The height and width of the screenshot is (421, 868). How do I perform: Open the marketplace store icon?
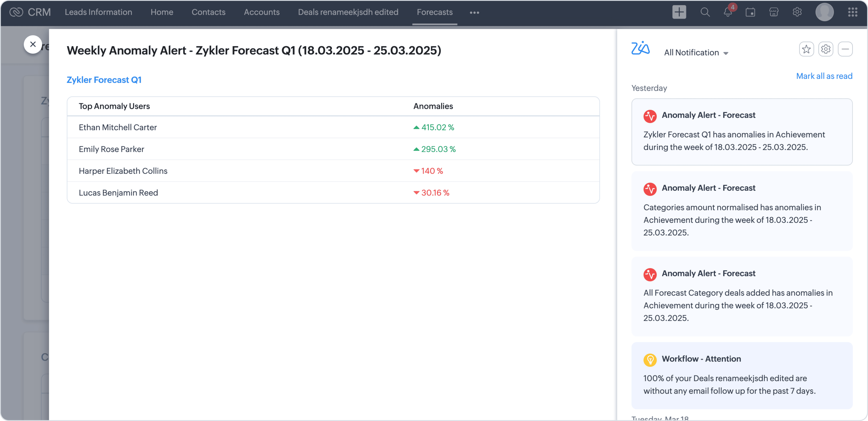pyautogui.click(x=774, y=12)
